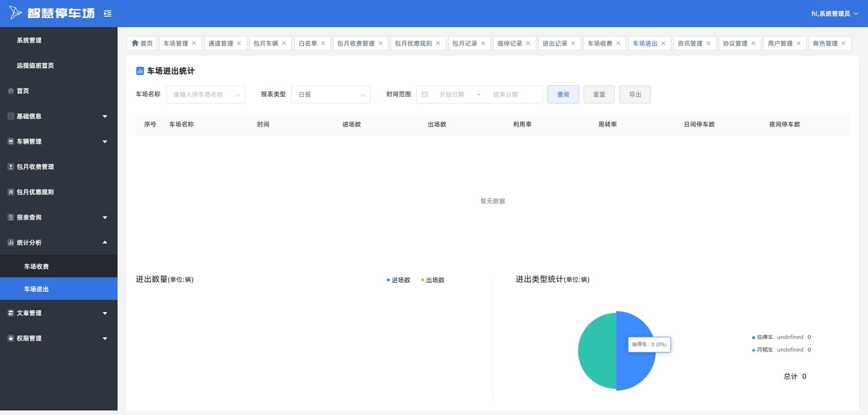Collapse the sidebar with the menu fold icon
The image size is (868, 415).
pos(108,14)
